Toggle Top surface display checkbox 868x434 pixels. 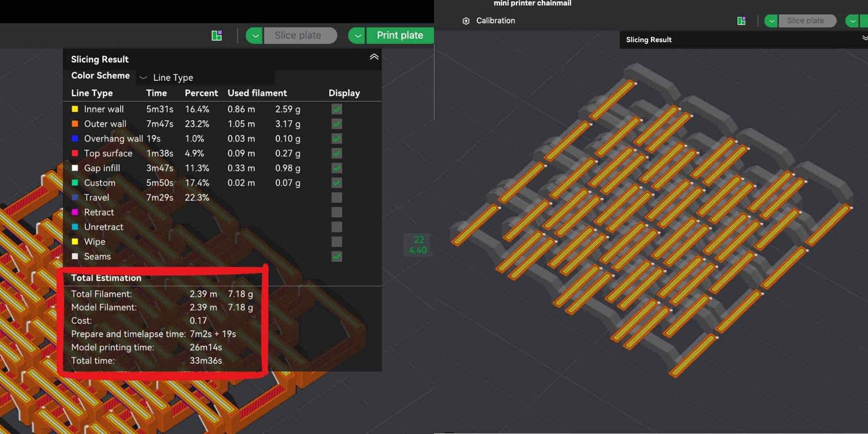(x=337, y=154)
